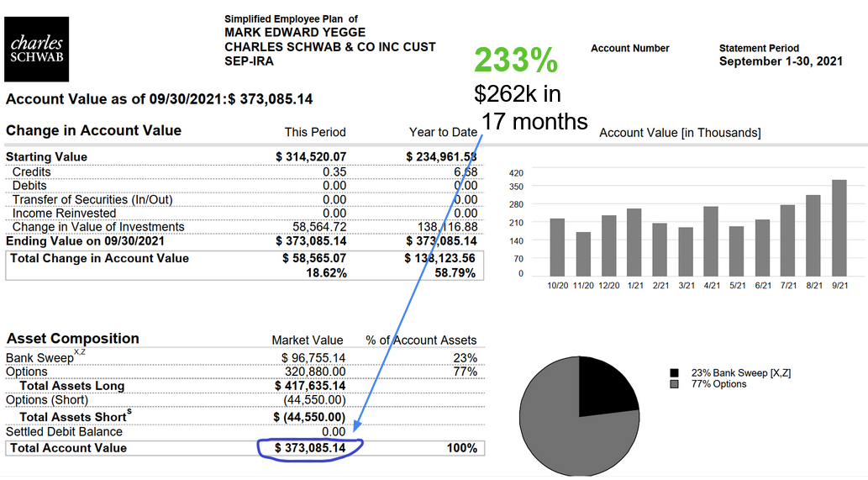
Task: Click the Account Value as of 09/30/2021 heading
Action: point(160,99)
